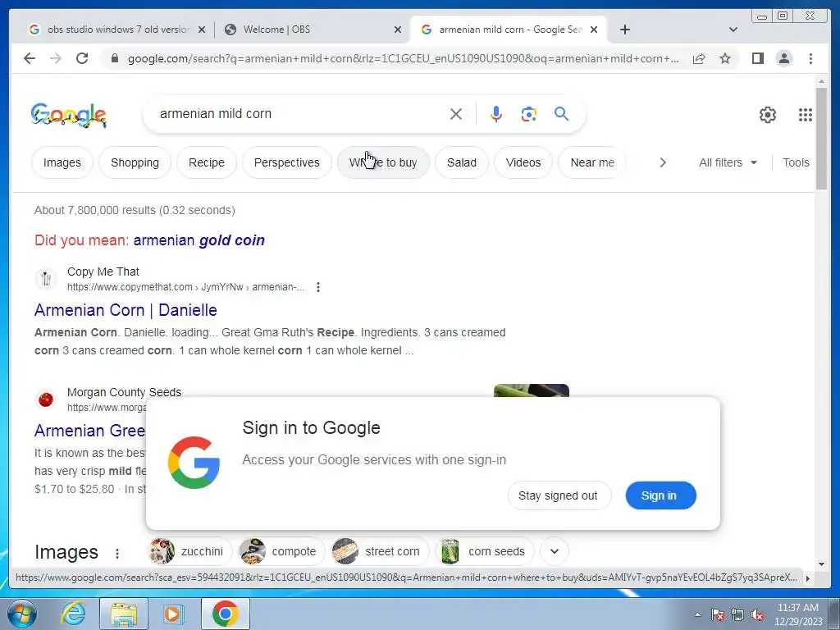Open options for Copy Me That result
The image size is (840, 630).
point(318,287)
